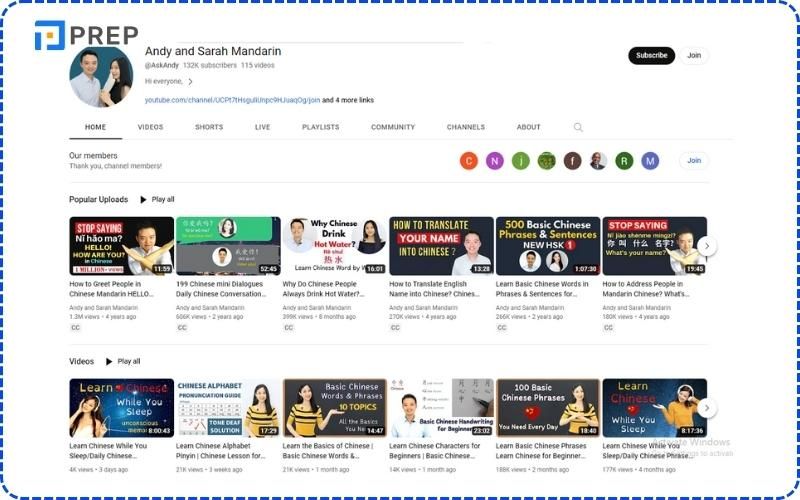Screen dimensions: 800x500
Task: Click member avatar showing a man's photo
Action: point(598,161)
